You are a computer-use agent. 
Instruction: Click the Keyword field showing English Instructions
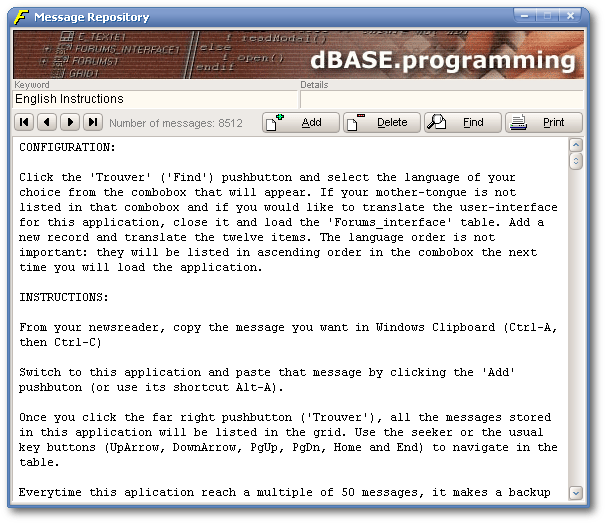(155, 99)
